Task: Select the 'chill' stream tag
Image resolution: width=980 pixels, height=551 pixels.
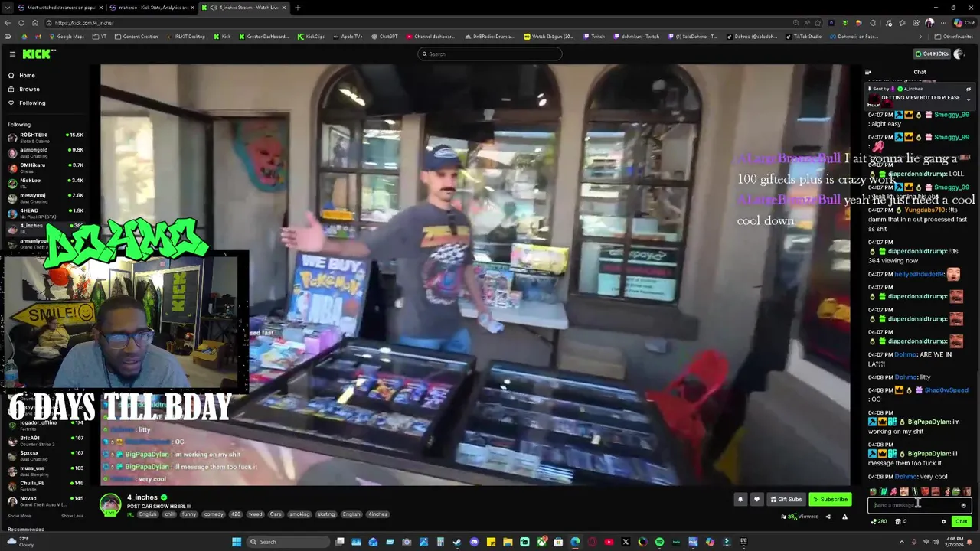Action: click(170, 514)
